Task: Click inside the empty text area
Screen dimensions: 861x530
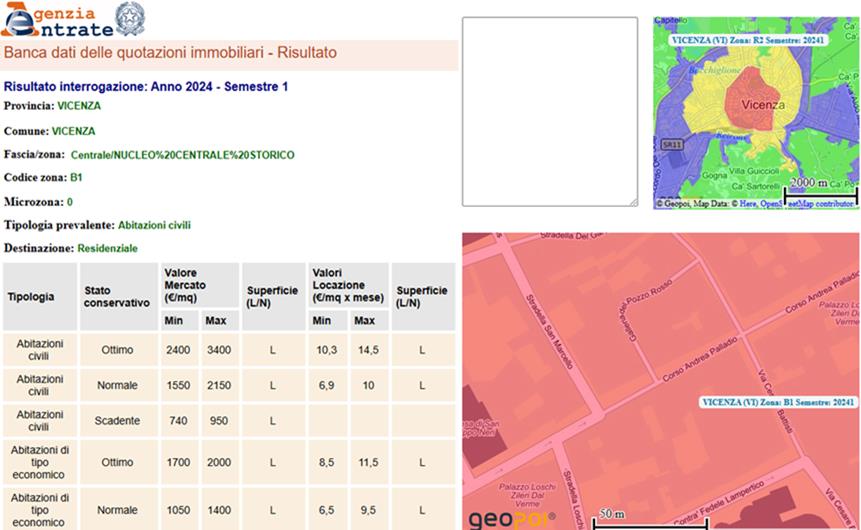Action: click(549, 111)
